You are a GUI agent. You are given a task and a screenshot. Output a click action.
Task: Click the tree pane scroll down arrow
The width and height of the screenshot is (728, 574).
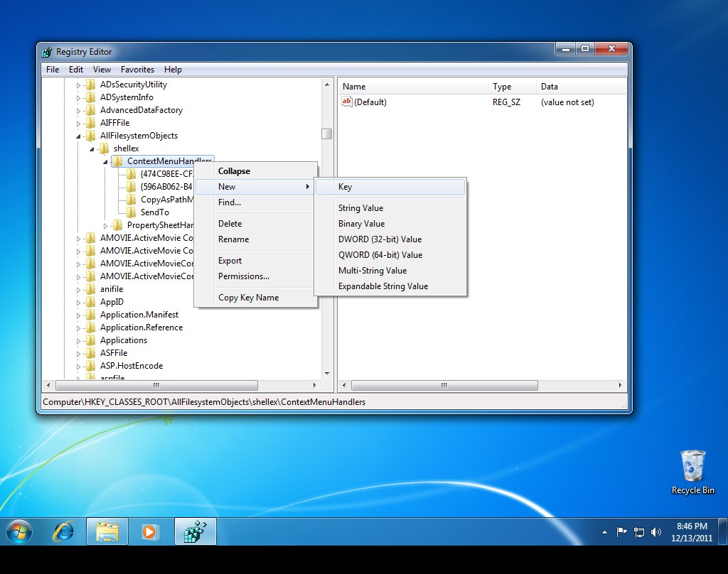327,374
